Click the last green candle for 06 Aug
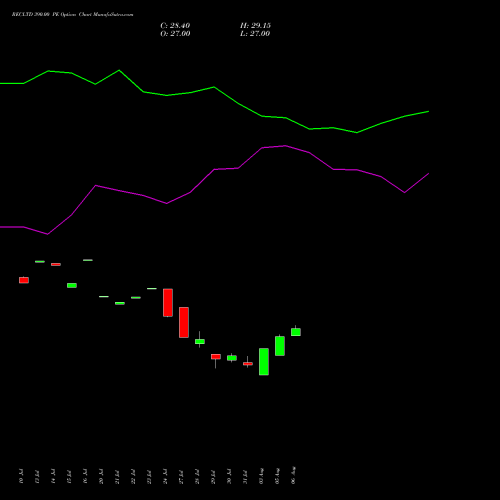Viewport: 500px width, 500px height. pos(296,332)
